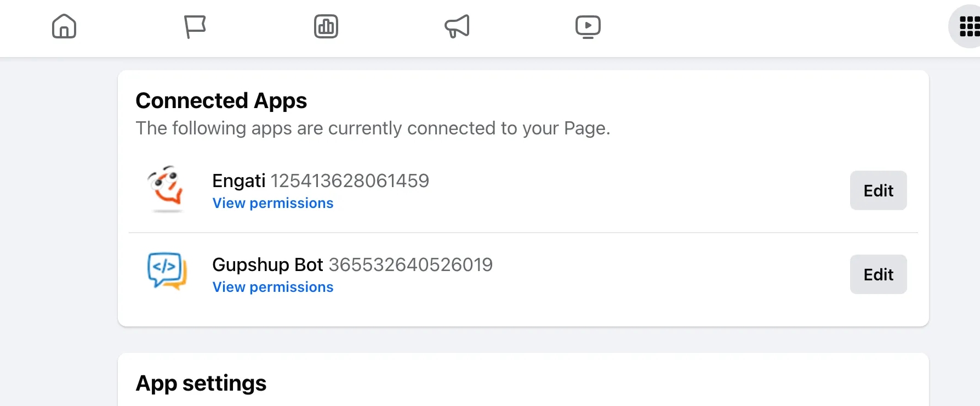The image size is (980, 406).
Task: View permissions for Engati
Action: point(273,203)
